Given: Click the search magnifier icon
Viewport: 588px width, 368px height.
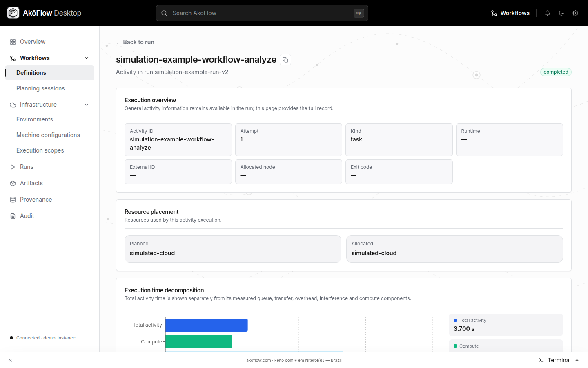Looking at the screenshot, I should (164, 13).
